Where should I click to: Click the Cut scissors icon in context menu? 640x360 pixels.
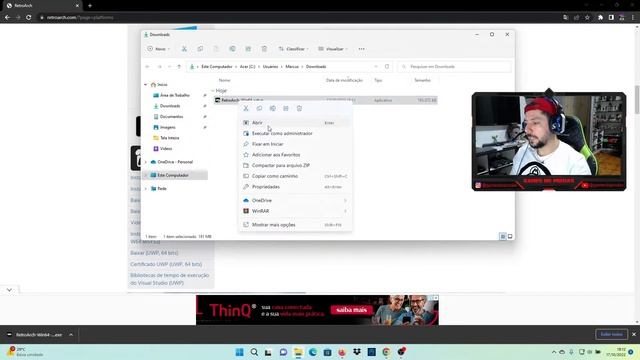point(246,109)
